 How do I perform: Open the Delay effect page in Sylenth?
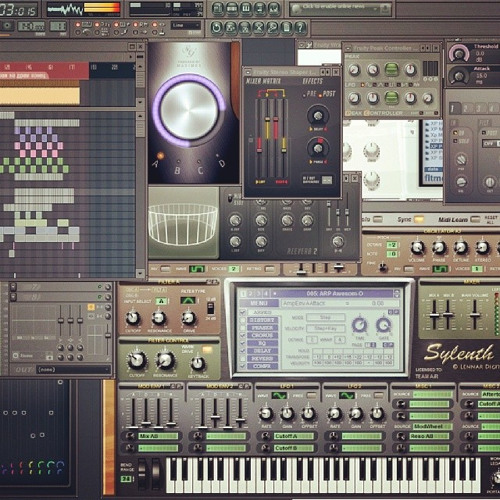(x=262, y=351)
